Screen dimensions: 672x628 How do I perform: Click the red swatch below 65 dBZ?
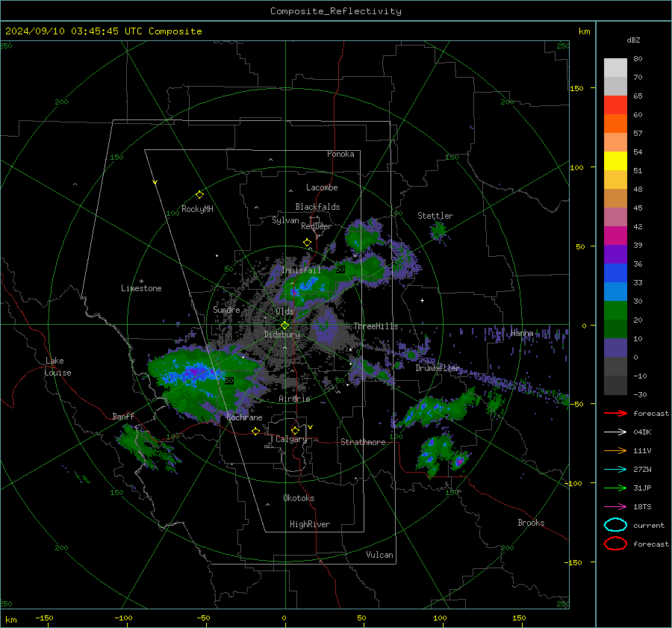[615, 105]
